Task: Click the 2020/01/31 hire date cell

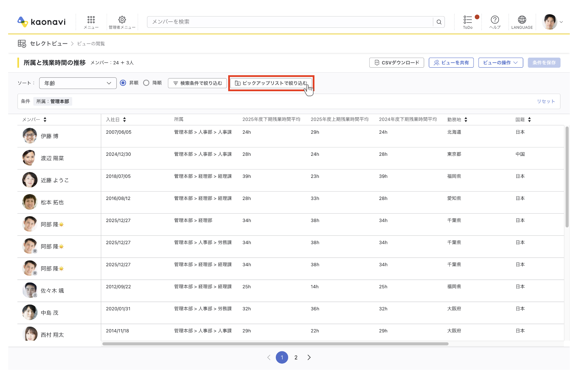Action: tap(118, 309)
